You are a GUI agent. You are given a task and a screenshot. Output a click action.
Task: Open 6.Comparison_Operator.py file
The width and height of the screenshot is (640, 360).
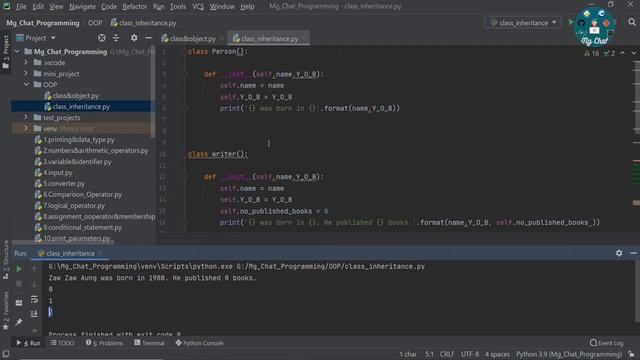[x=82, y=195]
